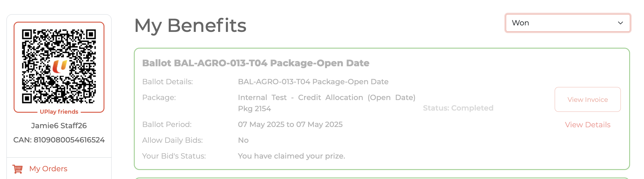Click the shopping cart icon beside My Orders
This screenshot has width=644, height=179.
tap(18, 169)
